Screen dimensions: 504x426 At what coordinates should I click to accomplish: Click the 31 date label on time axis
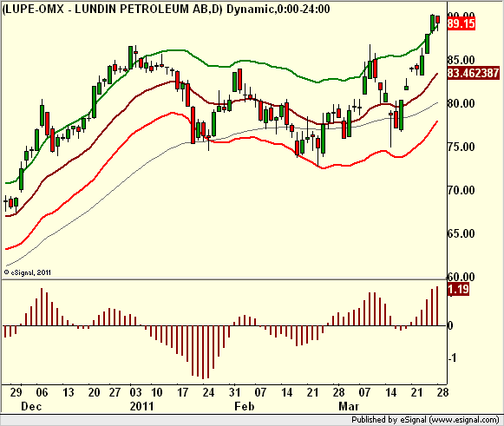pos(234,392)
